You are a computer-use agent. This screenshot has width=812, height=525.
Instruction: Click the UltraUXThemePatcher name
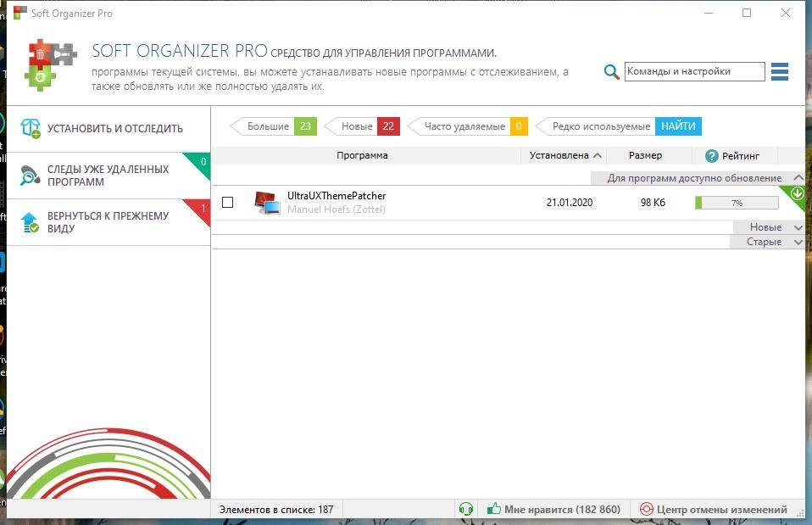(x=336, y=196)
